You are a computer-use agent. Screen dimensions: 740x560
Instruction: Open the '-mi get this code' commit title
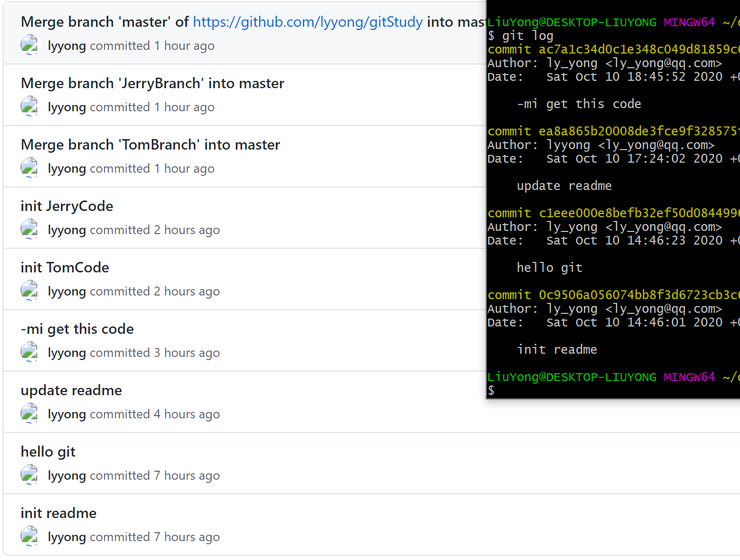click(x=77, y=329)
